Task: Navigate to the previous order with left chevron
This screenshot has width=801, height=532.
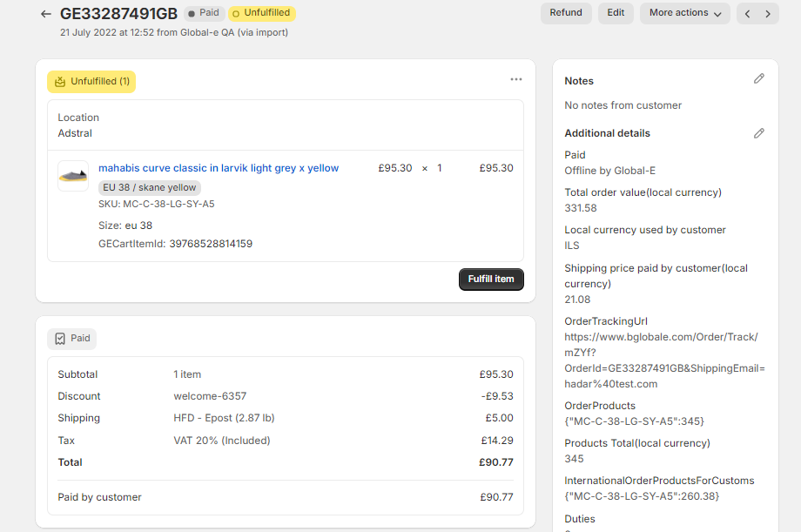Action: [746, 14]
